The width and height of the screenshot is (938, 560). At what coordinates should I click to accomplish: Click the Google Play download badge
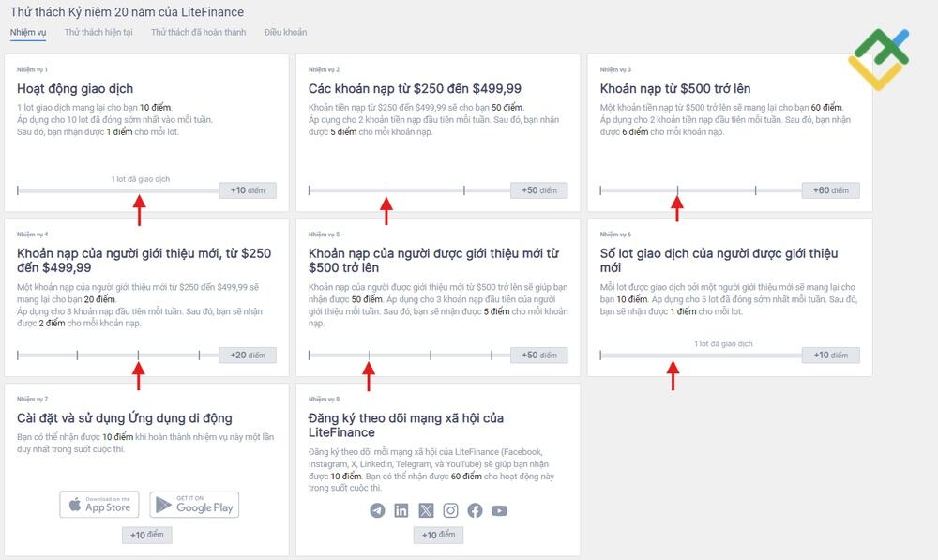click(x=194, y=505)
